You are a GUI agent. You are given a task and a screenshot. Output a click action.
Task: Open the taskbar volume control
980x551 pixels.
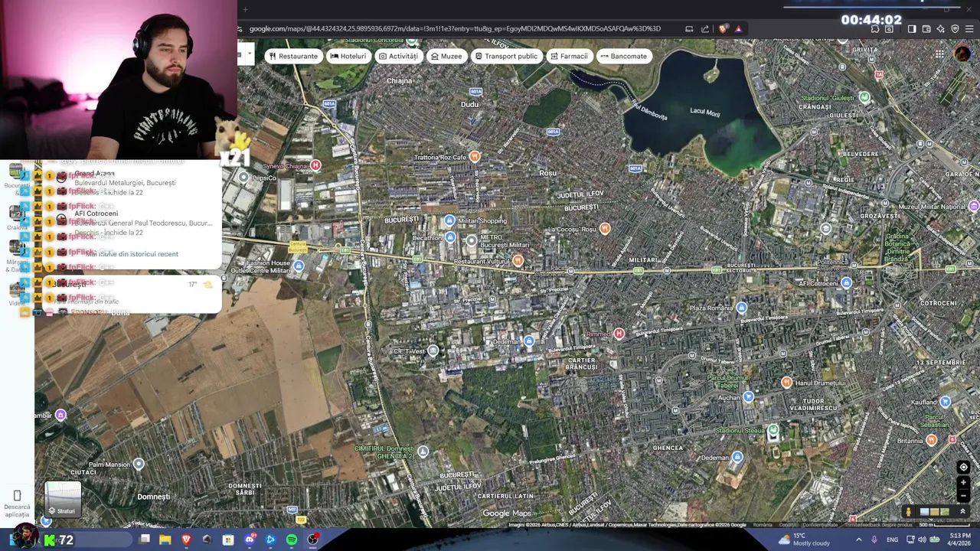pos(922,540)
